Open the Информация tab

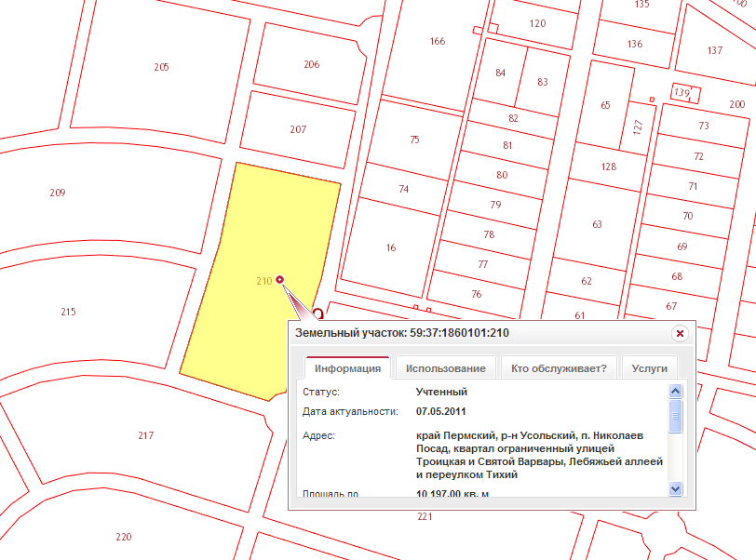[x=347, y=368]
